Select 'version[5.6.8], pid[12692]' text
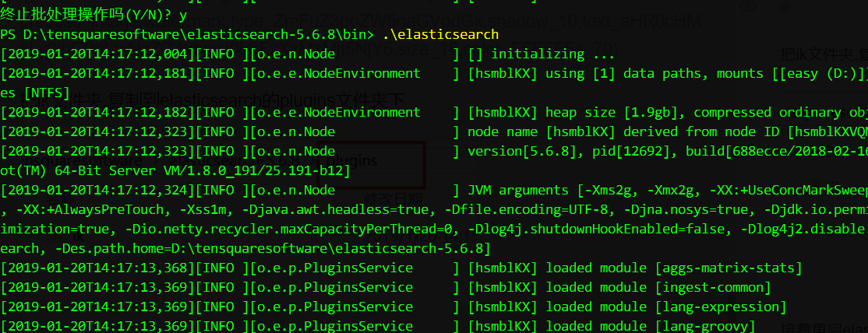The image size is (868, 333). [573, 151]
